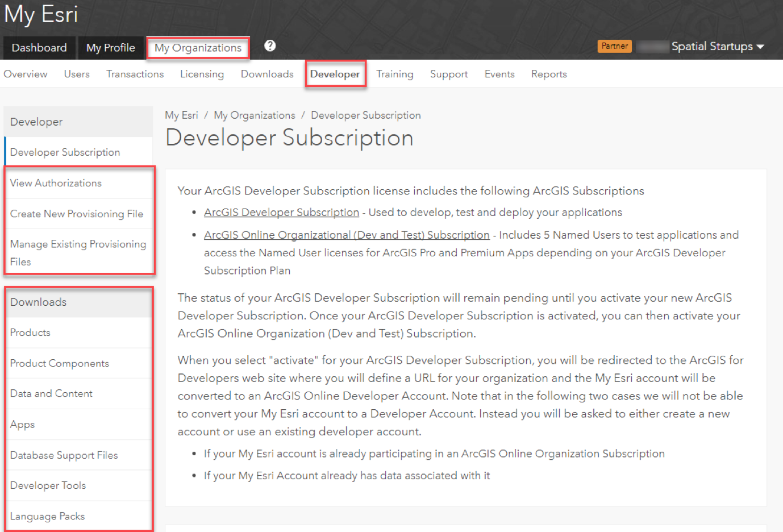The image size is (783, 532).
Task: Open ArcGIS Online Organizational Subscription link
Action: click(347, 235)
